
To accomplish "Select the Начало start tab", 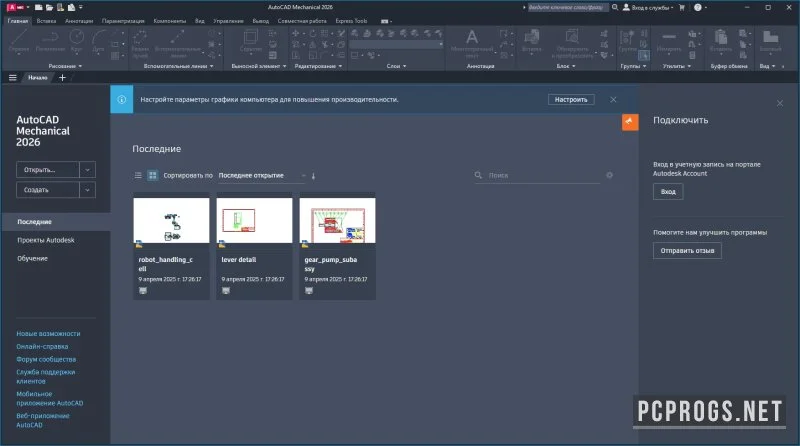I will (37, 78).
